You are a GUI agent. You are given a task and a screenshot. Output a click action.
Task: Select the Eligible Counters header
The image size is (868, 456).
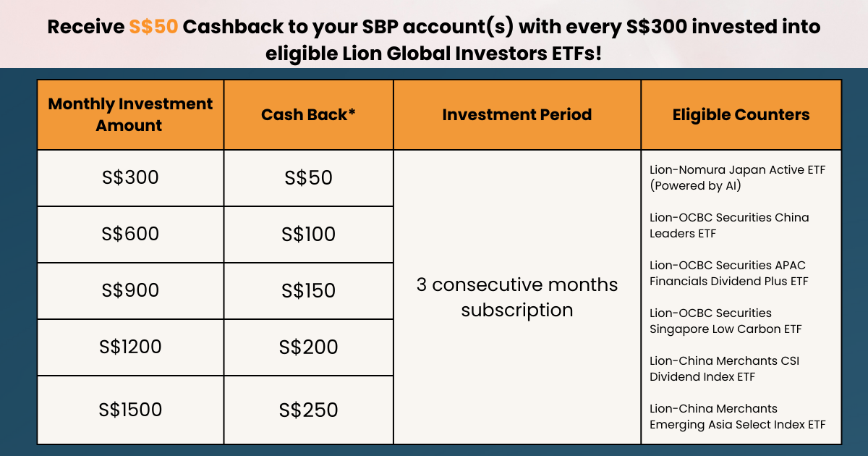741,114
